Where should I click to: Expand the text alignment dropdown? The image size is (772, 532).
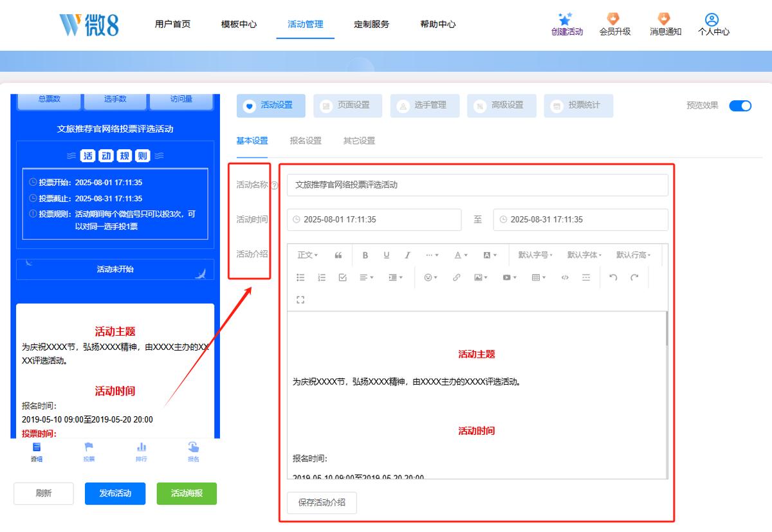(366, 277)
